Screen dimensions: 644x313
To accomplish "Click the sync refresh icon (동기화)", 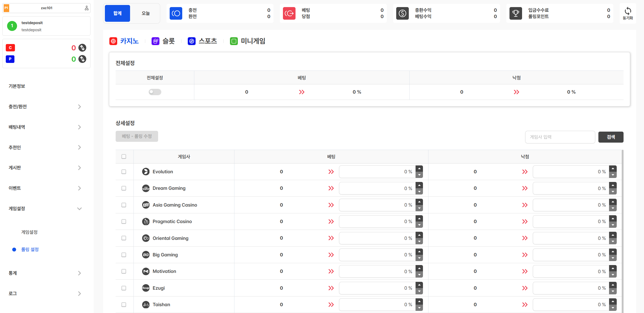I will tap(627, 11).
